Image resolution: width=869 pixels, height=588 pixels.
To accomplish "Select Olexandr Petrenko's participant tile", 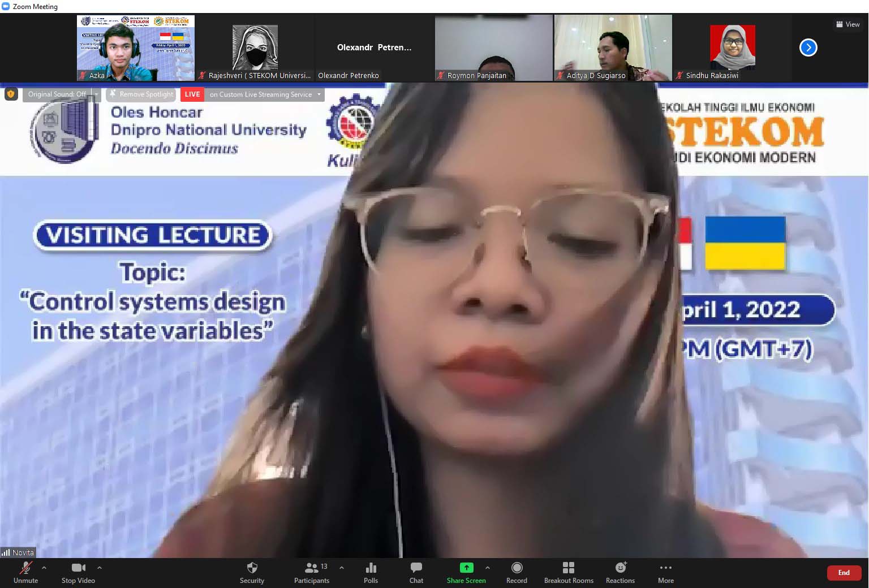I will pos(374,48).
